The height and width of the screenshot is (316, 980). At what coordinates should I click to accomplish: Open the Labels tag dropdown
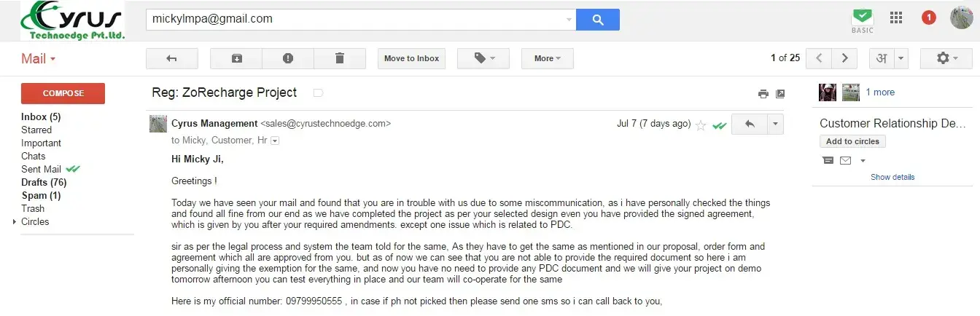[484, 58]
